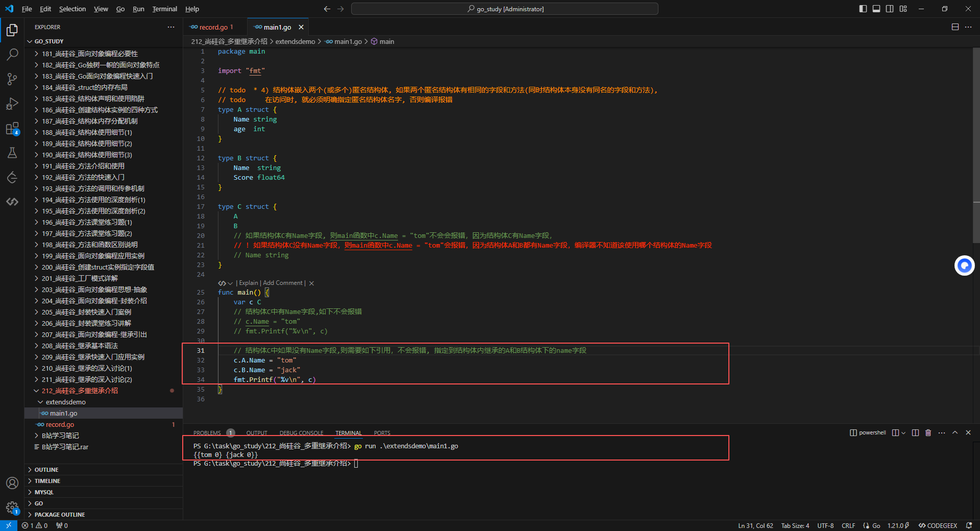The image size is (980, 531).
Task: Click the Add Comment code lens link
Action: pyautogui.click(x=283, y=283)
